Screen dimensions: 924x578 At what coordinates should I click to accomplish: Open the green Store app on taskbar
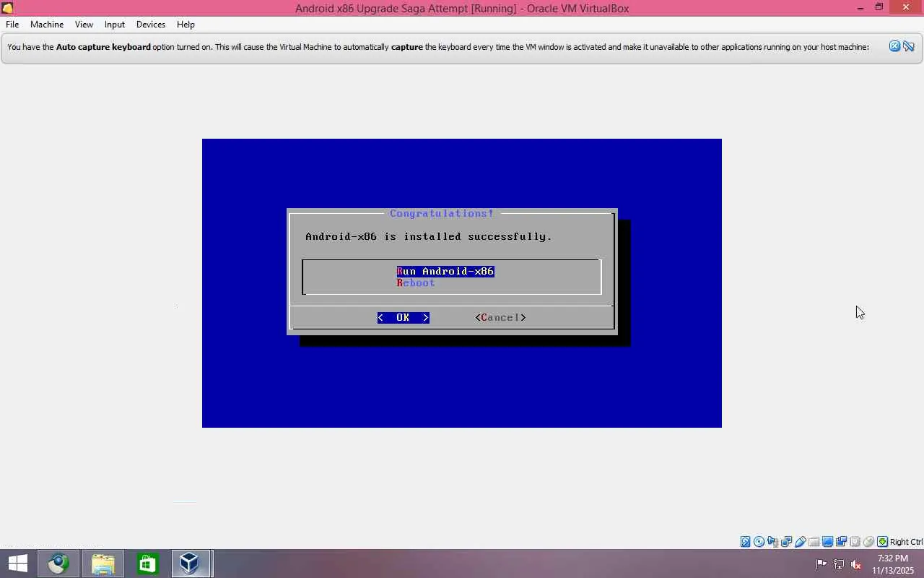[x=147, y=564]
